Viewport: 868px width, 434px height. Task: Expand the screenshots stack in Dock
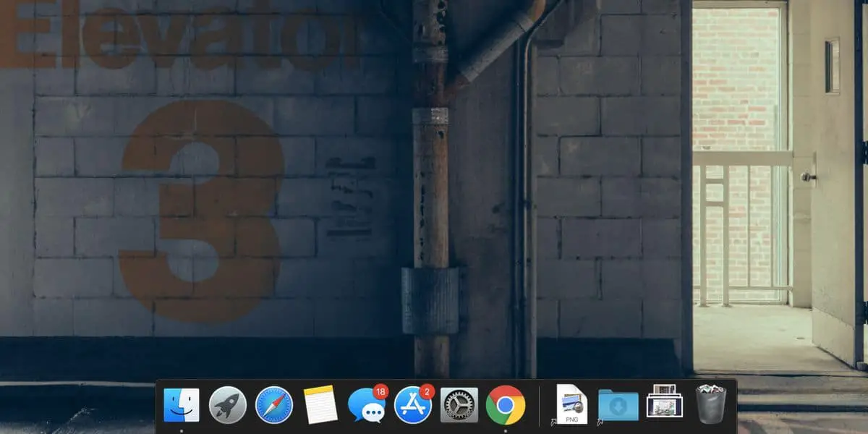665,401
